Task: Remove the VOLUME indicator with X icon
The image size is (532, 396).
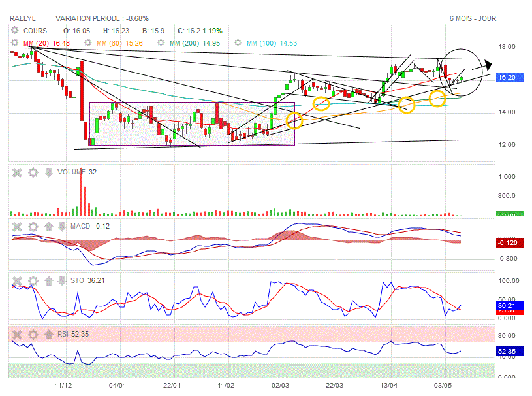Action: point(17,173)
